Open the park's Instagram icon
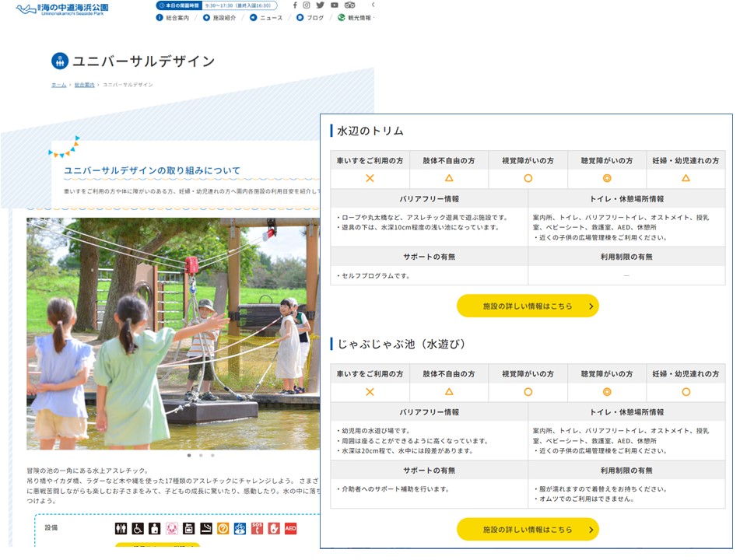The width and height of the screenshot is (747, 560). tap(307, 5)
